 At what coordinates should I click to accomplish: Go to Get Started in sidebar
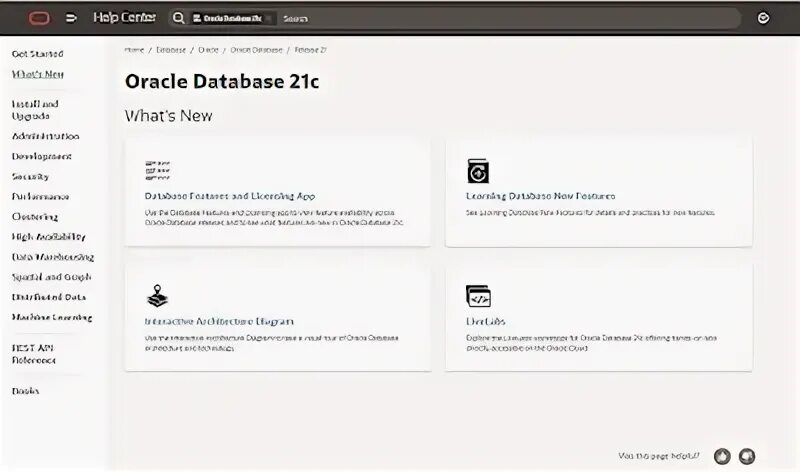click(37, 54)
